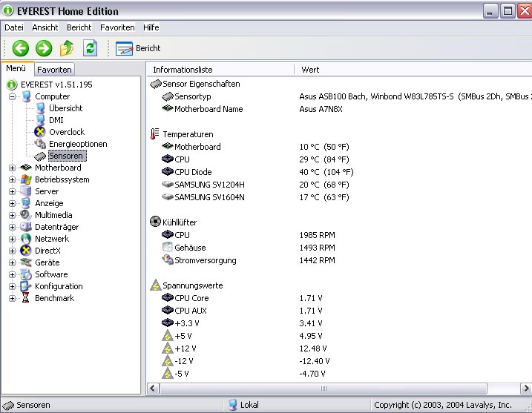
Task: Select the SAMSUNG SV1204H temperature row
Action: pyautogui.click(x=339, y=185)
